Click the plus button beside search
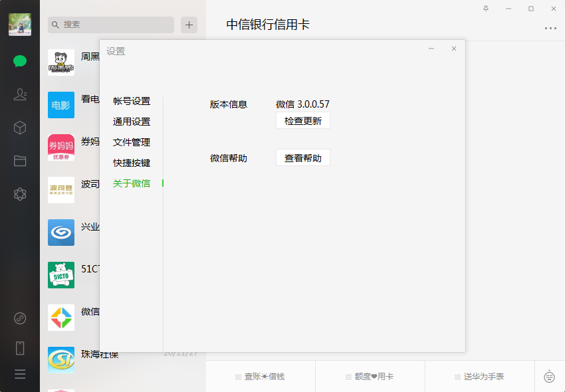The height and width of the screenshot is (392, 565). 189,25
